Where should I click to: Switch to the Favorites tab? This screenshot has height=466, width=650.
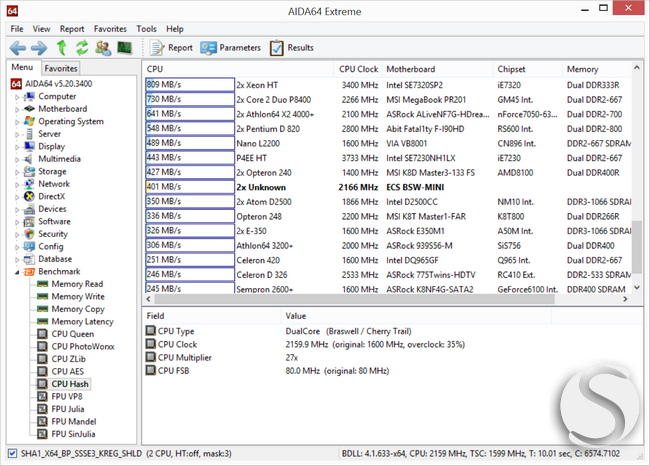pos(61,68)
